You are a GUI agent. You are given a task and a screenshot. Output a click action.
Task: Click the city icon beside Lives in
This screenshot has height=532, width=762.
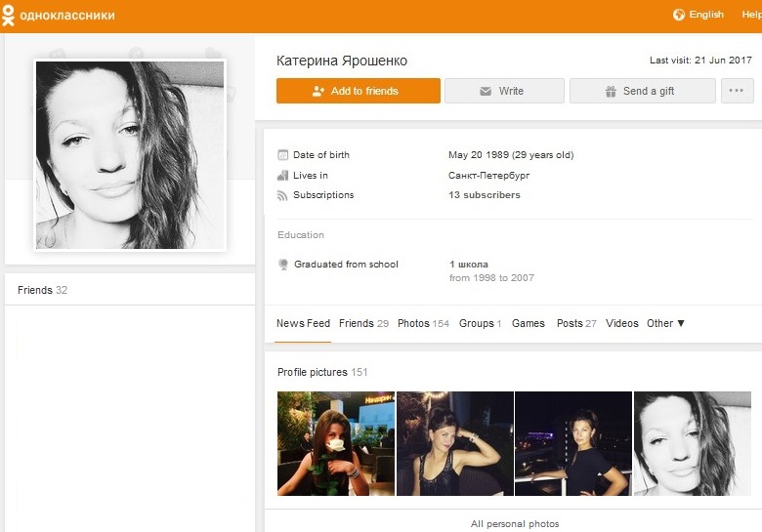pos(283,176)
